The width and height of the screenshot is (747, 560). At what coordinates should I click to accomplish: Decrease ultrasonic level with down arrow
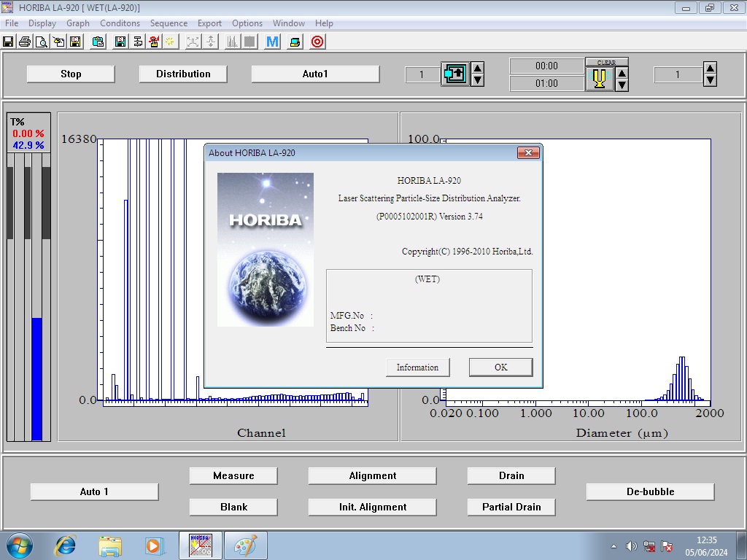pos(622,85)
